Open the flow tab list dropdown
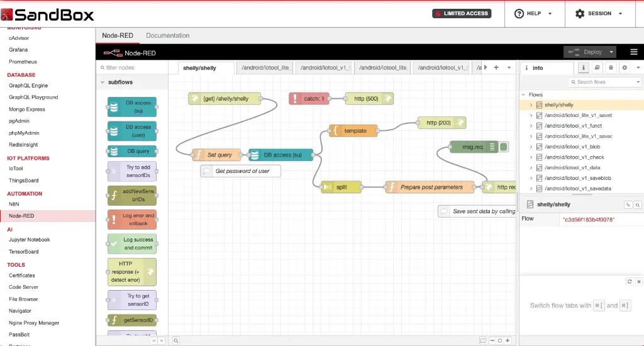The width and height of the screenshot is (644, 346). [509, 67]
